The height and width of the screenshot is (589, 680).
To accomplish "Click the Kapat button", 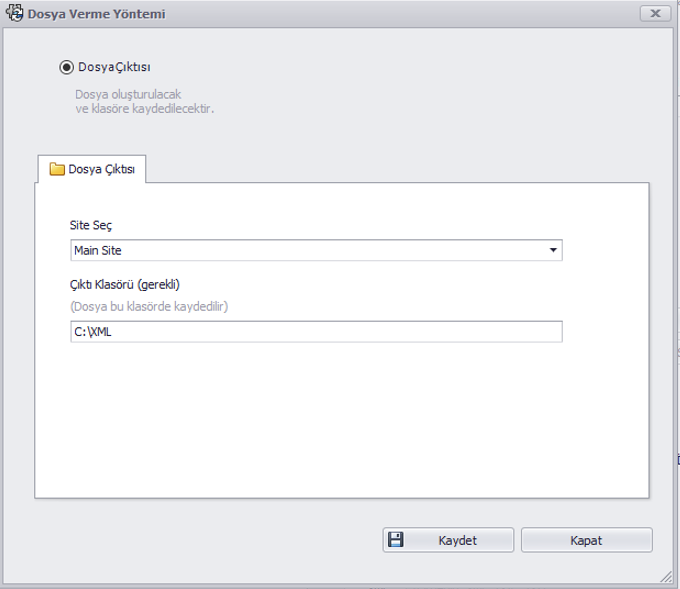I will 586,540.
